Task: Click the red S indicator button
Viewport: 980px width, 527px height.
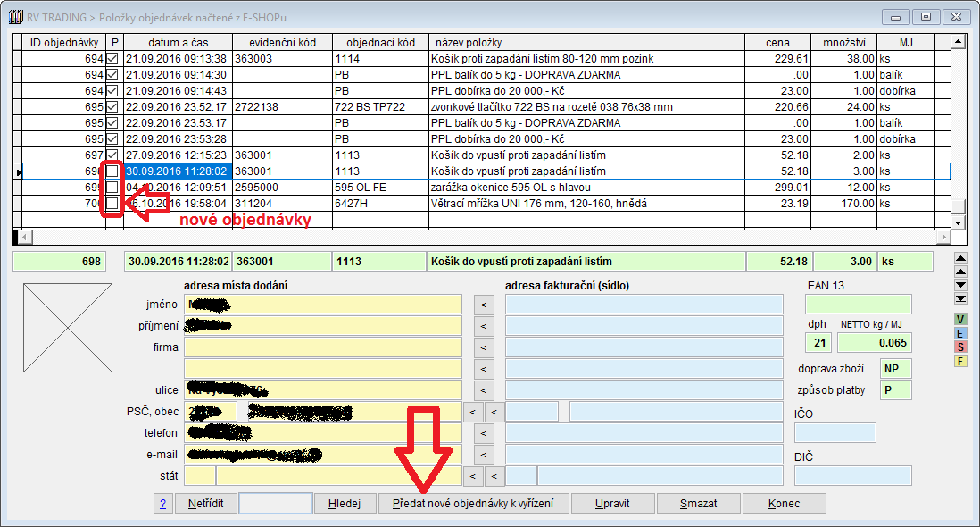Action: (x=960, y=347)
